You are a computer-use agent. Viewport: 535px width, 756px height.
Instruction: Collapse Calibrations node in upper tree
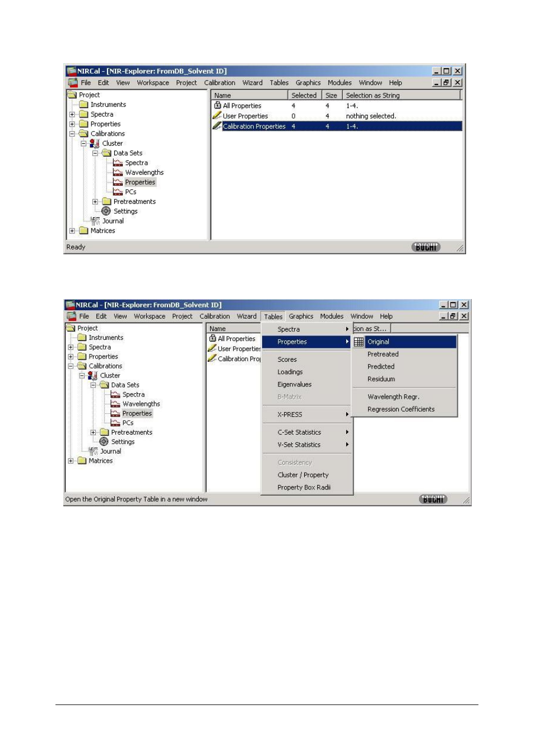[72, 134]
